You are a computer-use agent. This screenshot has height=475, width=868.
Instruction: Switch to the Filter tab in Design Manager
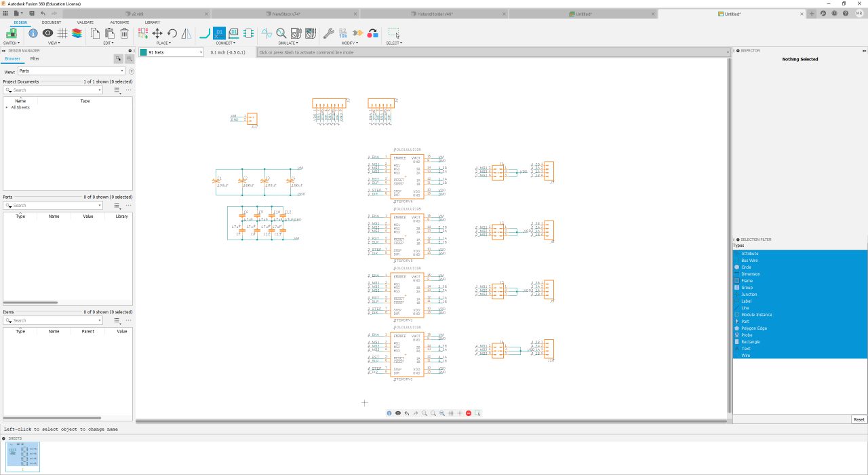(35, 59)
